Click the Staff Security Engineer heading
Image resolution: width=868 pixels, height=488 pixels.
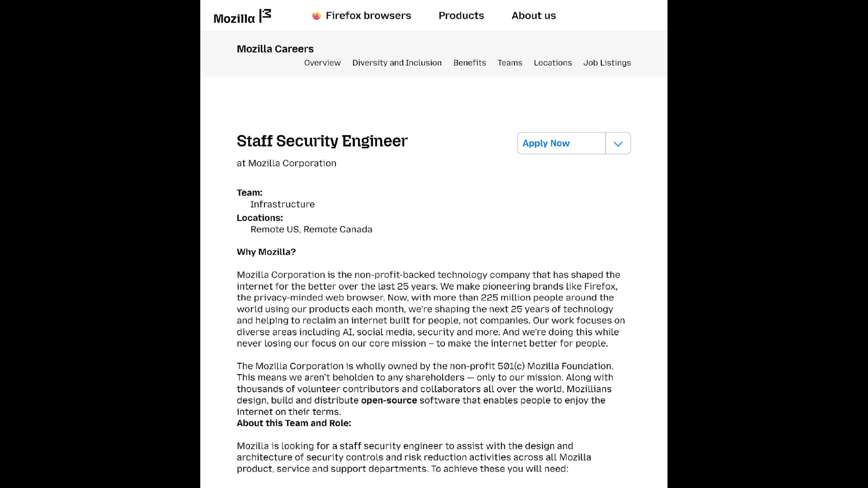tap(322, 141)
